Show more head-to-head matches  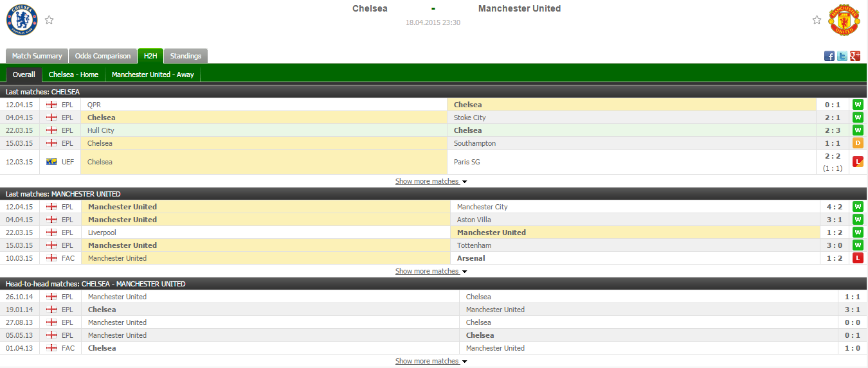coord(431,362)
